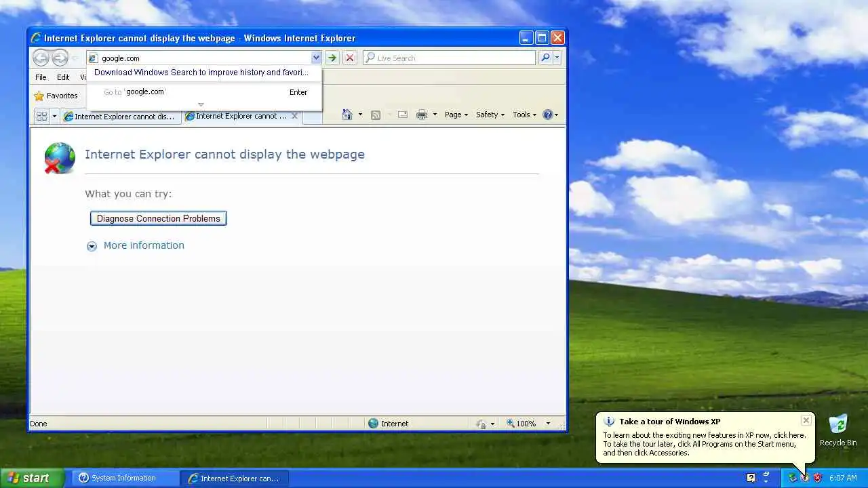Open the Safety menu
Image resolution: width=868 pixels, height=488 pixels.
tap(490, 115)
